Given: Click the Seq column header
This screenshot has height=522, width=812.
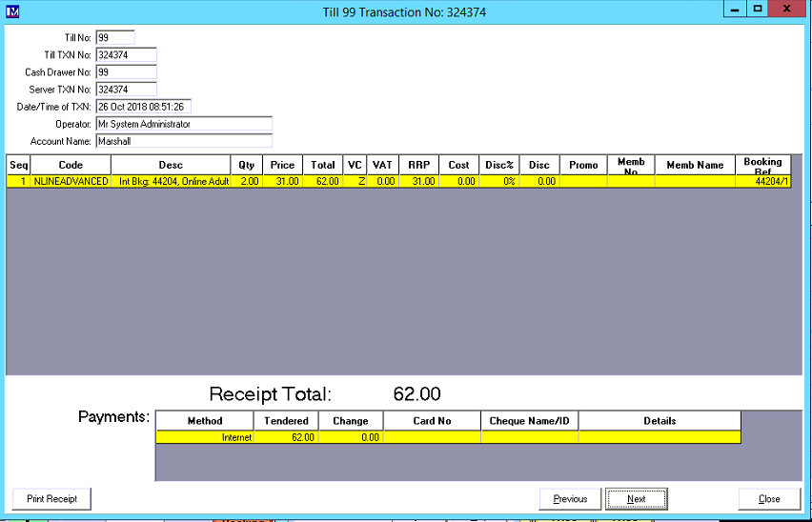Looking at the screenshot, I should tap(19, 165).
